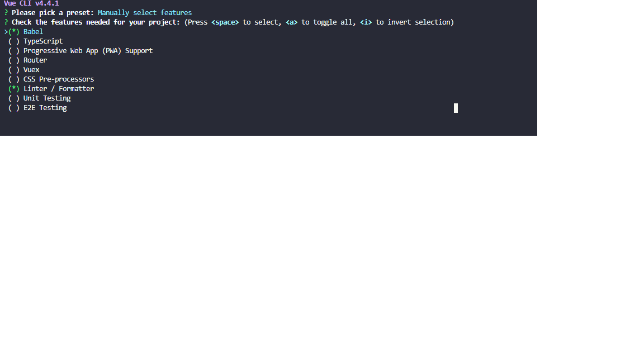Click the TypeScript feature label
Screen dimensions: 644x362
click(43, 41)
